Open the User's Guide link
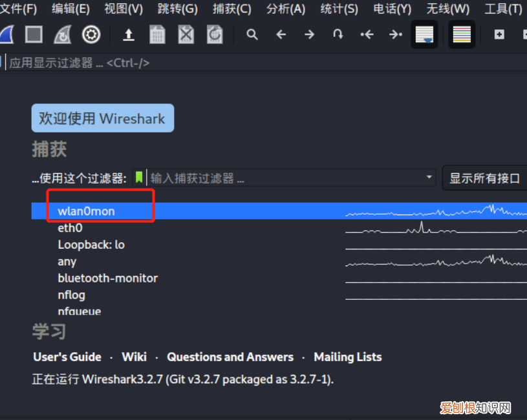This screenshot has height=420, width=527. [x=67, y=357]
